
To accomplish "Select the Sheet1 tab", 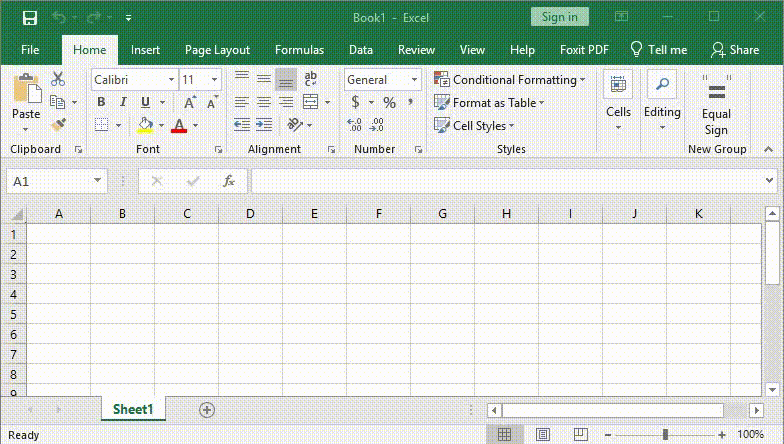I will pyautogui.click(x=133, y=410).
